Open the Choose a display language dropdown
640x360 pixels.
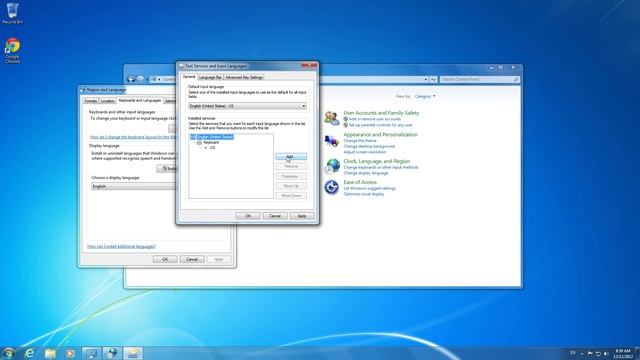tap(133, 186)
